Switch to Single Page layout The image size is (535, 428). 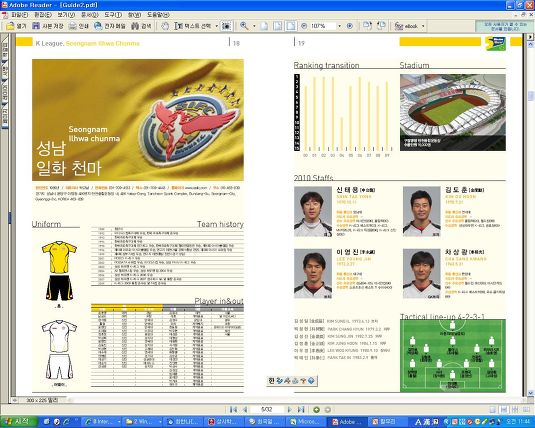point(492,409)
